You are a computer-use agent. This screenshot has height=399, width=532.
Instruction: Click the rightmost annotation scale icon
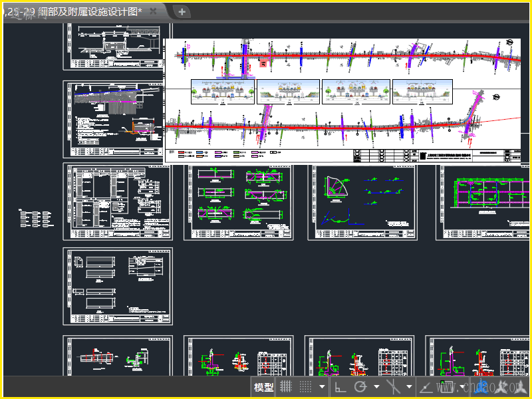519,386
